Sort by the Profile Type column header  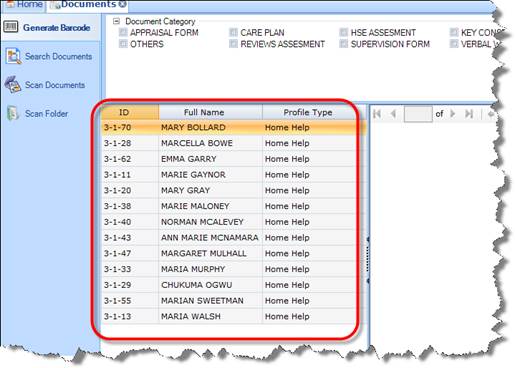coord(309,112)
